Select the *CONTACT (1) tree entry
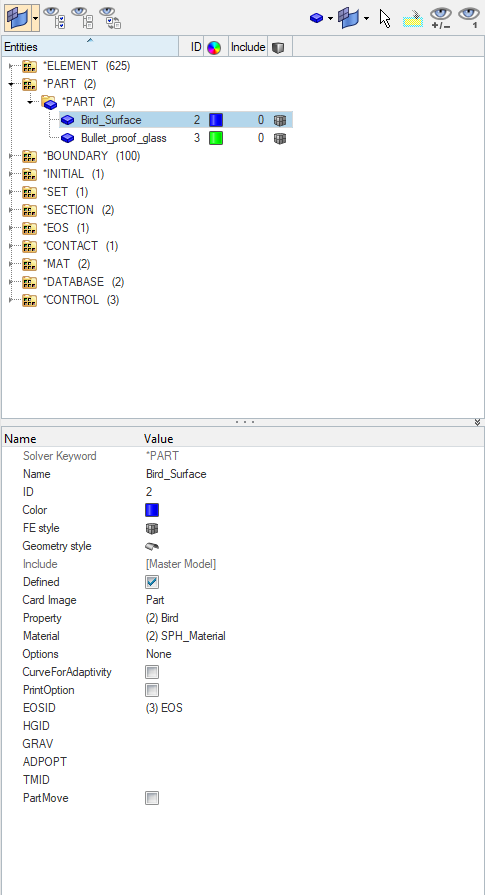Image resolution: width=485 pixels, height=895 pixels. point(80,246)
